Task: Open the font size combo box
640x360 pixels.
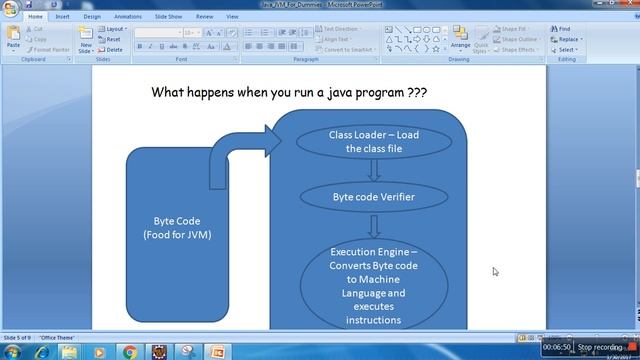Action: pos(192,33)
